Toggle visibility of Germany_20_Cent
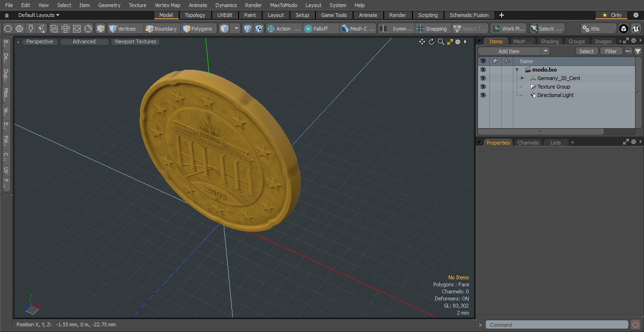 point(483,78)
